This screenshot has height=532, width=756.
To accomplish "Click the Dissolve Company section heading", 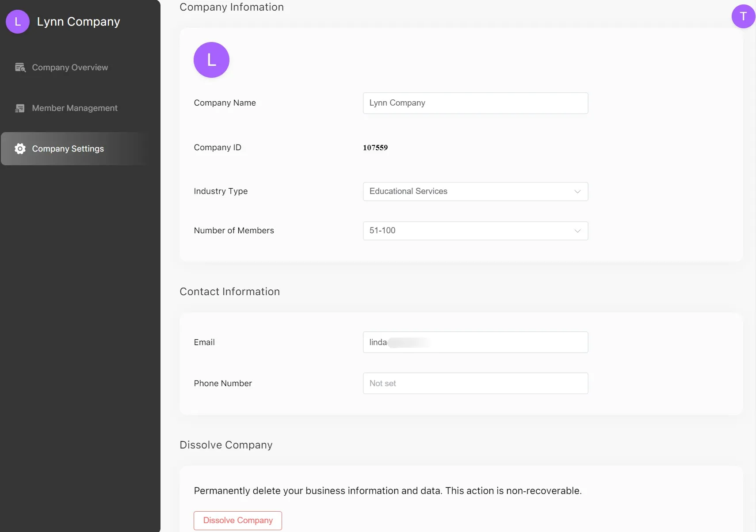I will [226, 445].
